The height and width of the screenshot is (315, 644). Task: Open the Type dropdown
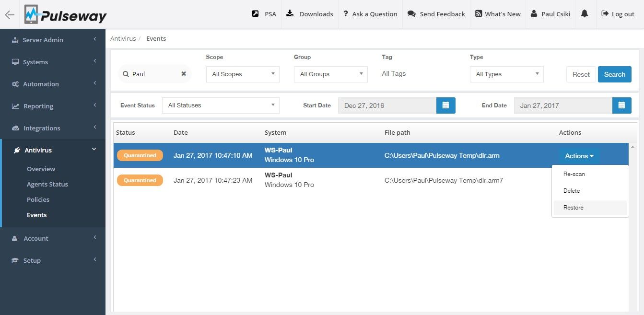pyautogui.click(x=507, y=74)
